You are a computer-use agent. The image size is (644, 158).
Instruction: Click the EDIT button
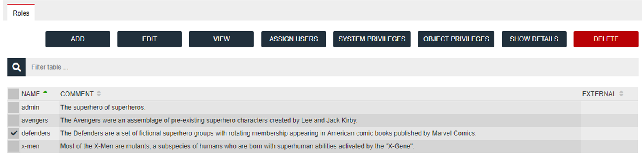click(150, 39)
